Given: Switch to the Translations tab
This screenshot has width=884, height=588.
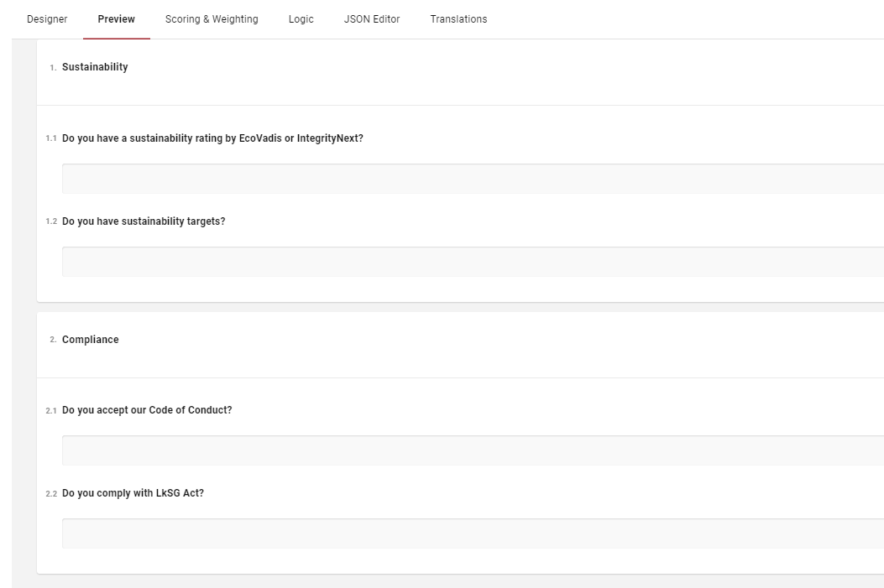Looking at the screenshot, I should (458, 19).
